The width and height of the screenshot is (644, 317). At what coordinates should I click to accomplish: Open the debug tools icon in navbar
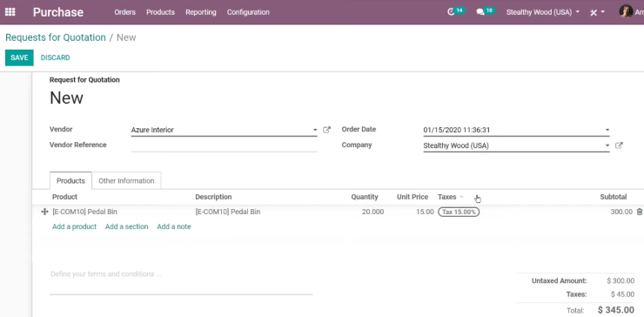[597, 12]
